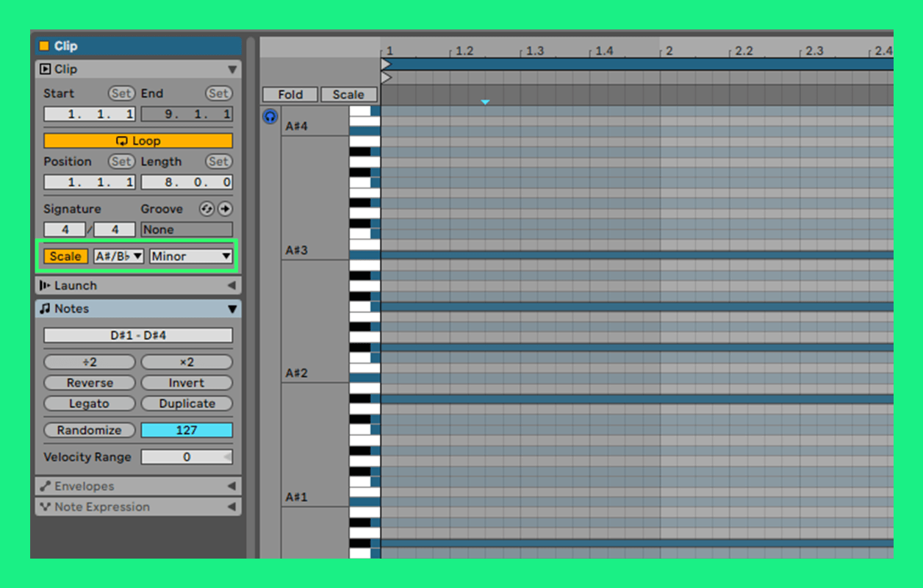Click the orange clip color square

[44, 46]
